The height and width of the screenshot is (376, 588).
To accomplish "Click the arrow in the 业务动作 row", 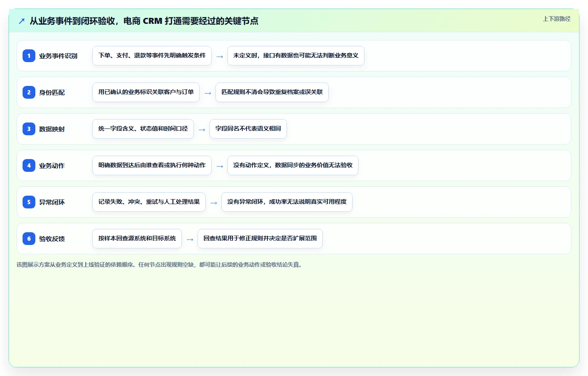I will point(220,166).
